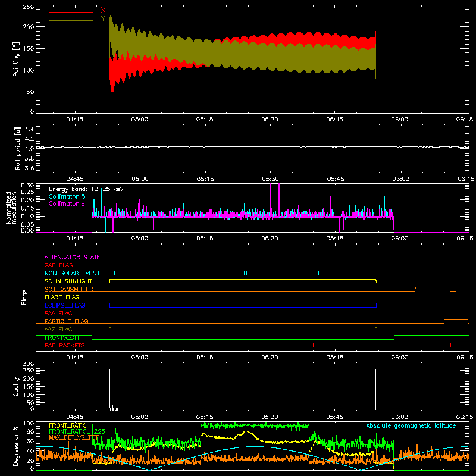Screen dimensions: 476x476
Task: Click the blue "ECLIPSE_FLAG" label
Action: pos(65,305)
